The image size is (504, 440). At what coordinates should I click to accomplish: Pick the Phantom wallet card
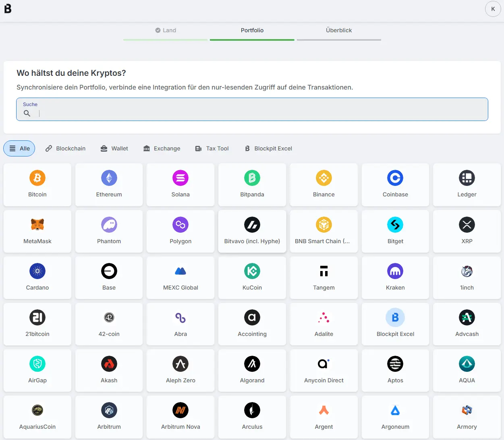click(109, 231)
